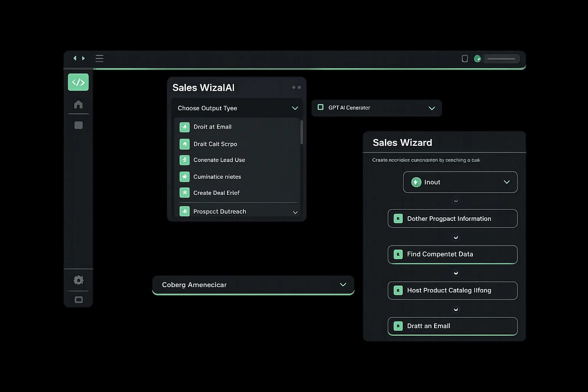Image resolution: width=588 pixels, height=392 pixels.
Task: Toggle the GPT AI Cenerator checkbox
Action: pos(321,107)
